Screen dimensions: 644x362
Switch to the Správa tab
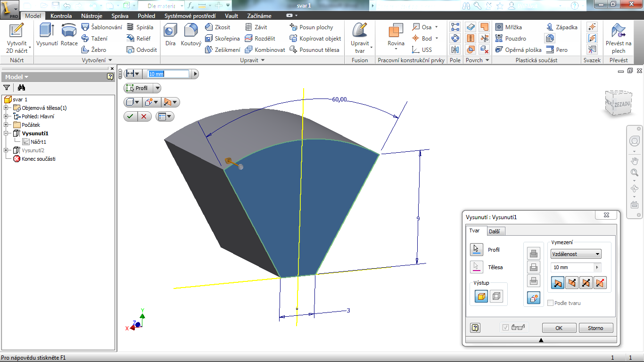click(x=120, y=16)
